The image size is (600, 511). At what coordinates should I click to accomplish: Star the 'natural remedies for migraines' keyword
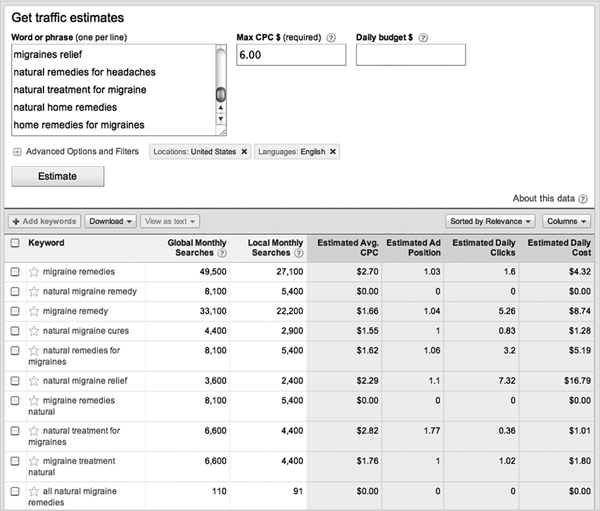coord(34,351)
